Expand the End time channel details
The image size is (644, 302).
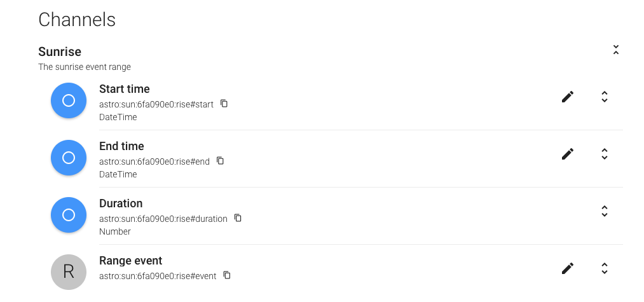point(605,154)
